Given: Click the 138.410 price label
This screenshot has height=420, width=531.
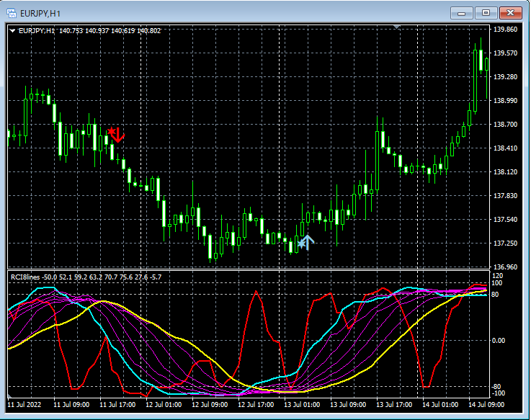Looking at the screenshot, I should point(505,148).
